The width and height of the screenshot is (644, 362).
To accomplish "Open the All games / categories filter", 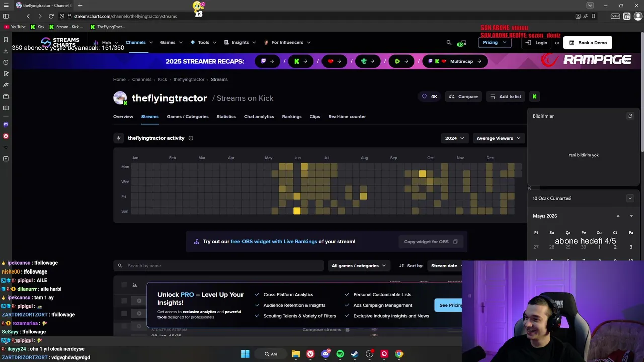I will [358, 265].
